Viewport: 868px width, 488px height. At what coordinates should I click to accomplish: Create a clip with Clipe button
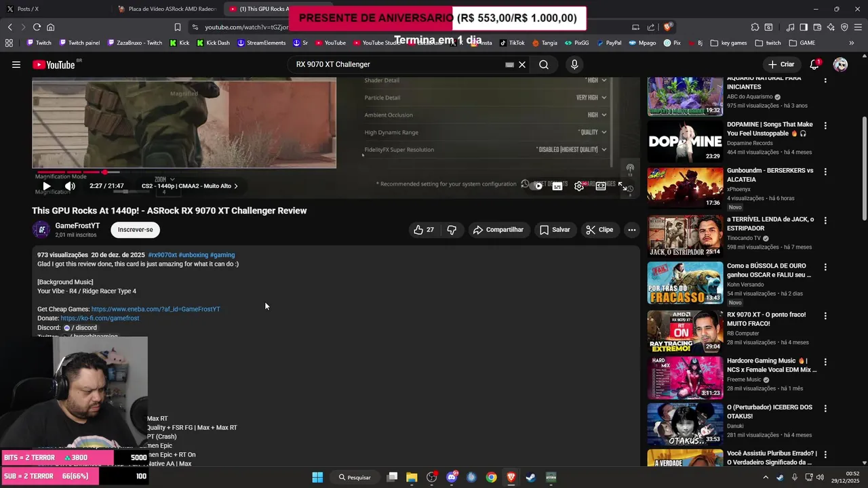click(599, 230)
